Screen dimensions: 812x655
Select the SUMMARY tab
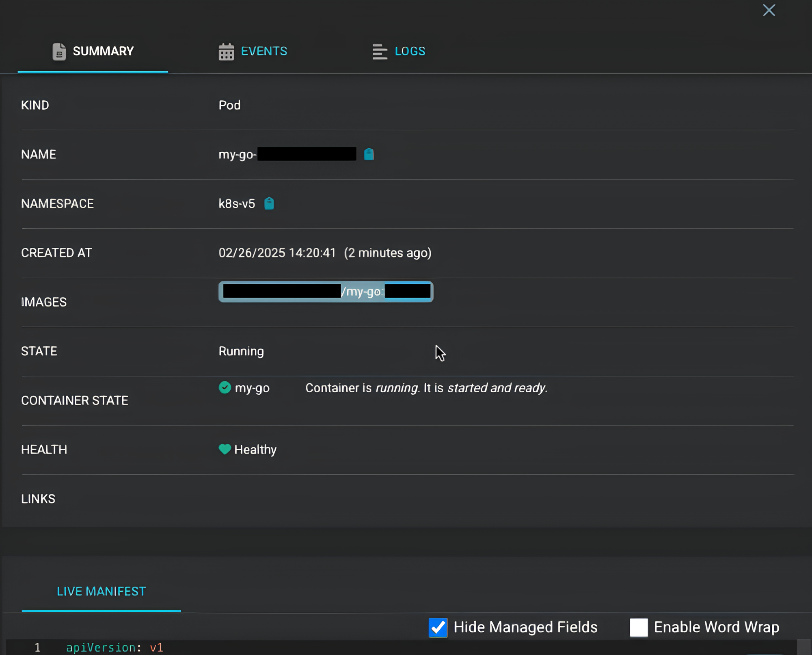[103, 52]
